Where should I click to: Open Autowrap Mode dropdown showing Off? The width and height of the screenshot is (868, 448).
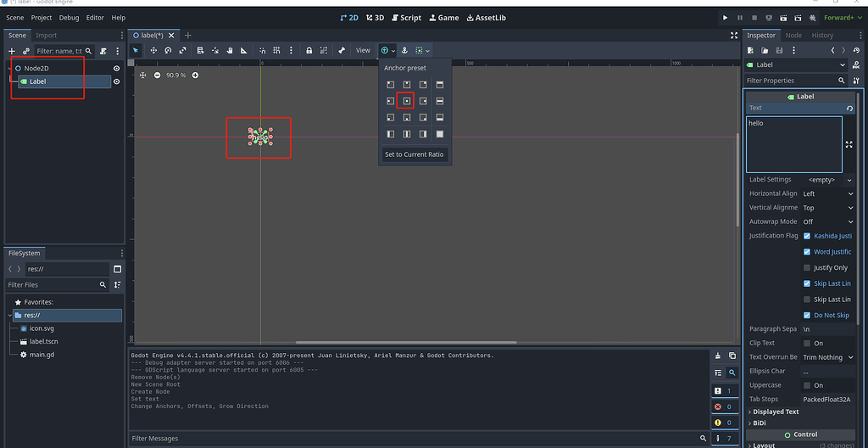click(x=827, y=221)
